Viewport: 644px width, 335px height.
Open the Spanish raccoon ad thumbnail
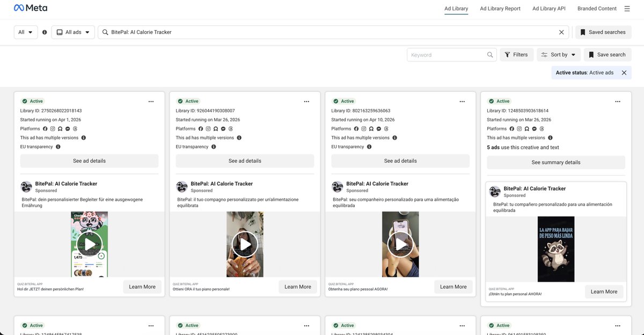pyautogui.click(x=556, y=249)
